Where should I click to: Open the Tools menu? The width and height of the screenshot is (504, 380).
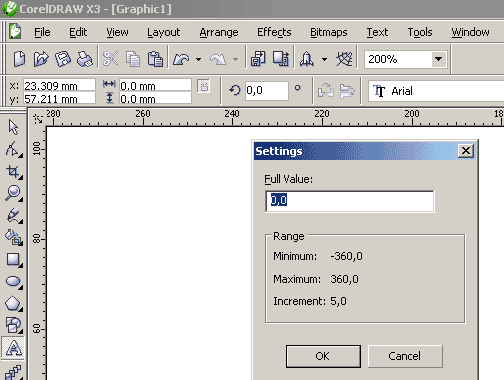(420, 32)
